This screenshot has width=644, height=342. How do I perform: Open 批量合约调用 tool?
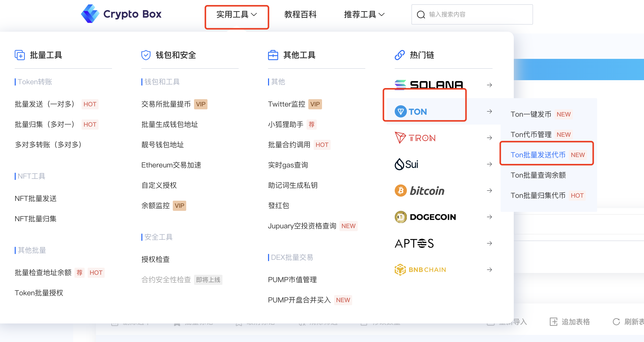289,145
